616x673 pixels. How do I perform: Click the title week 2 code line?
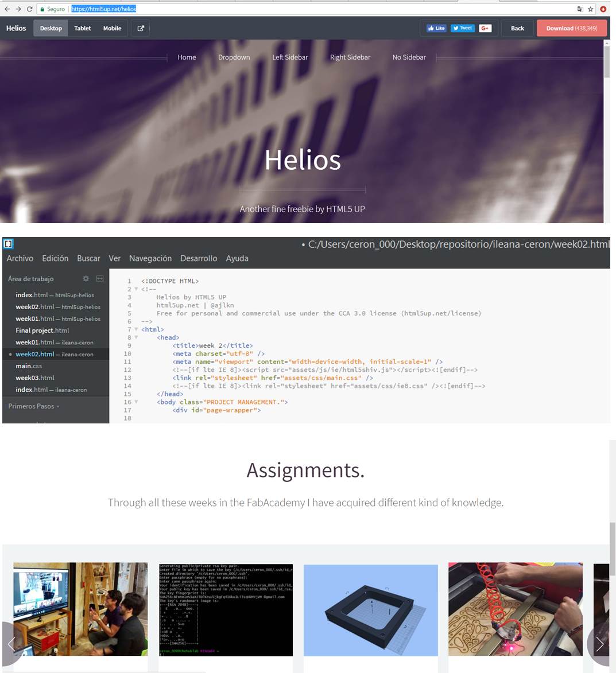point(212,345)
